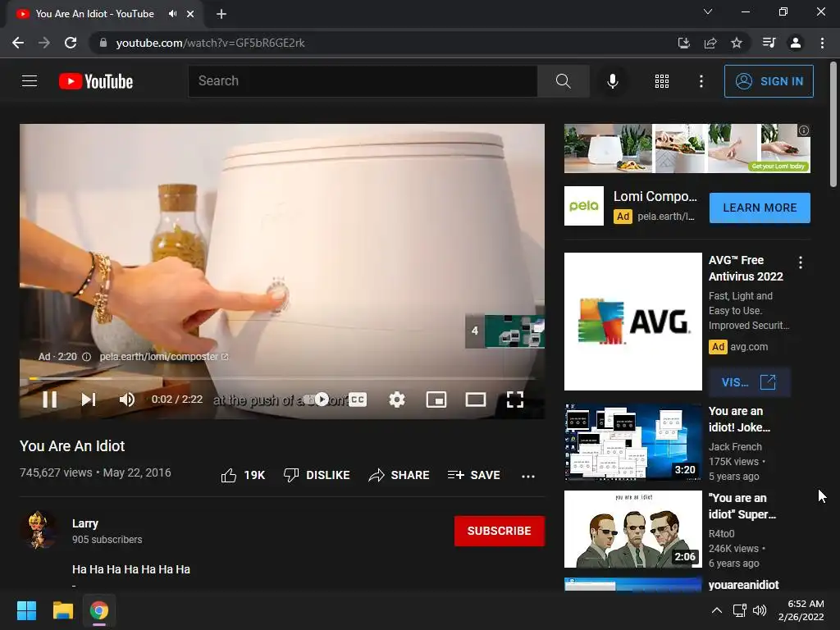Sign in to YouTube
840x630 pixels.
pos(769,81)
